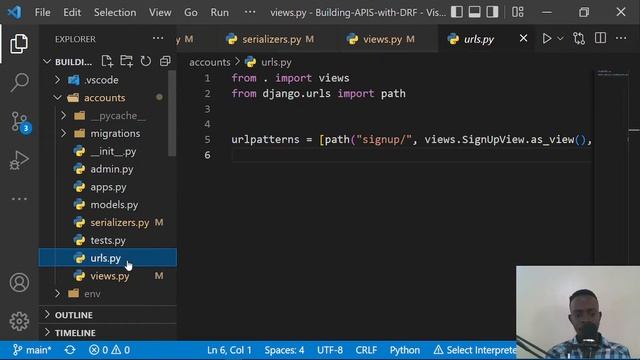
Task: Toggle the secondary side bar layout icon
Action: [x=492, y=12]
